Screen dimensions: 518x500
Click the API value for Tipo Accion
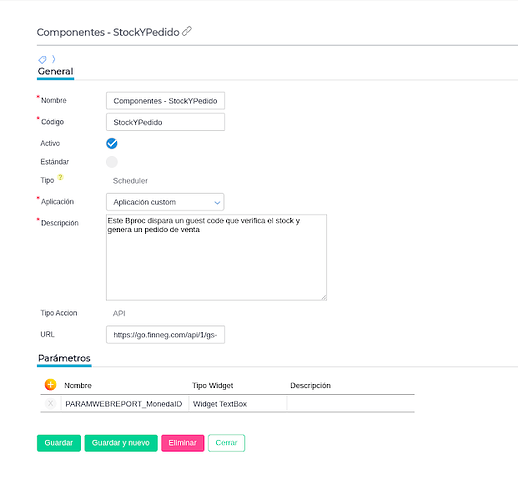(119, 313)
